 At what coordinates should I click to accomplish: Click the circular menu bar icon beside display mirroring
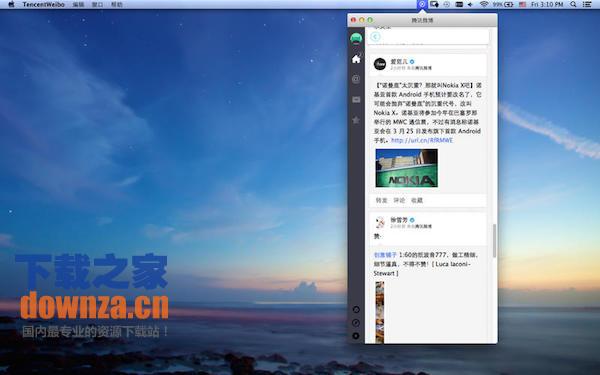point(447,4)
